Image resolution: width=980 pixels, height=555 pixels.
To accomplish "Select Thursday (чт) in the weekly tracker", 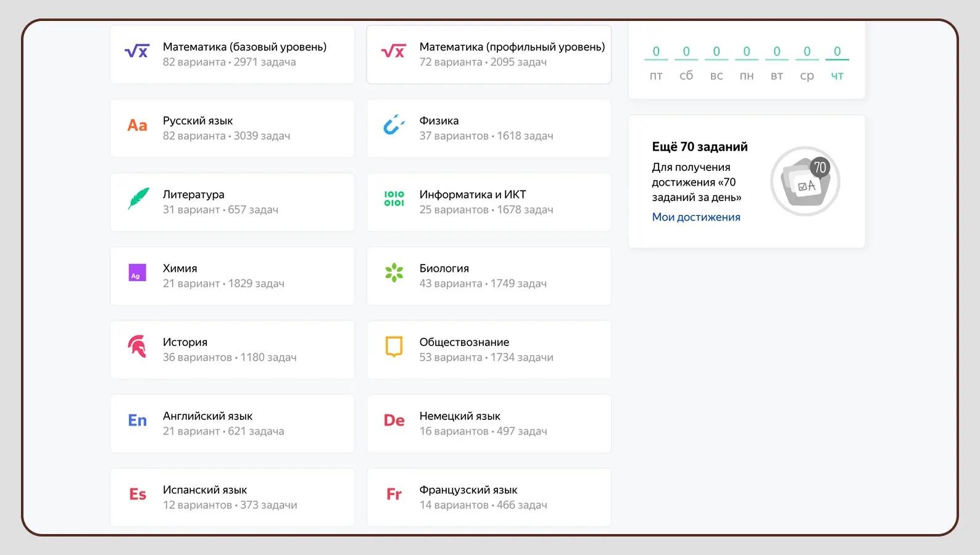I will coord(837,62).
